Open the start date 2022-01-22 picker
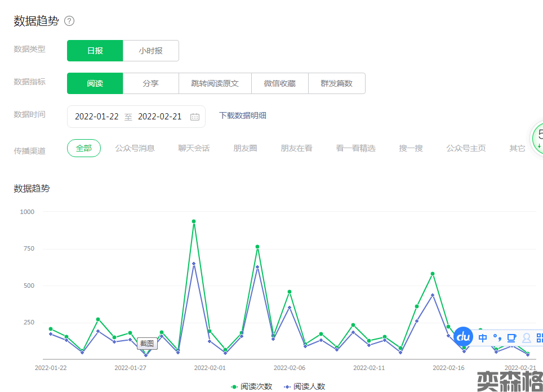543x392 pixels. [97, 117]
